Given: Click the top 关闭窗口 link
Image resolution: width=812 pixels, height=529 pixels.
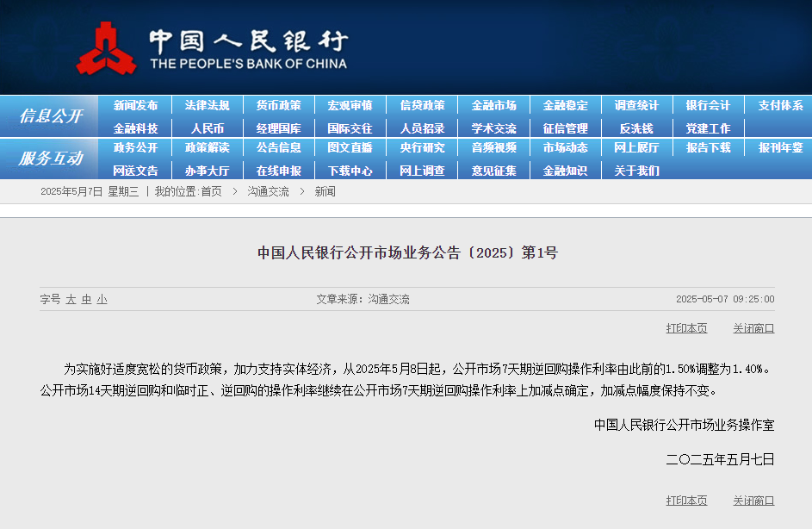Looking at the screenshot, I should point(753,328).
